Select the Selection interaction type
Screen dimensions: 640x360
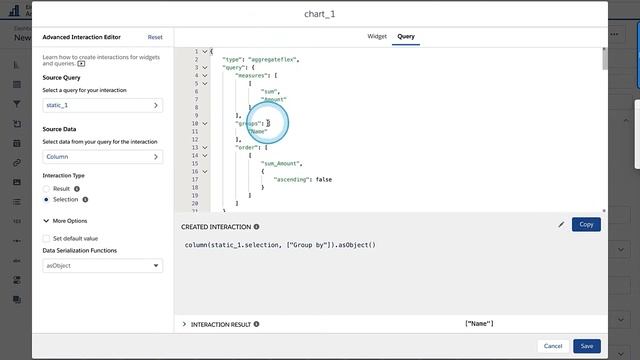tap(46, 200)
